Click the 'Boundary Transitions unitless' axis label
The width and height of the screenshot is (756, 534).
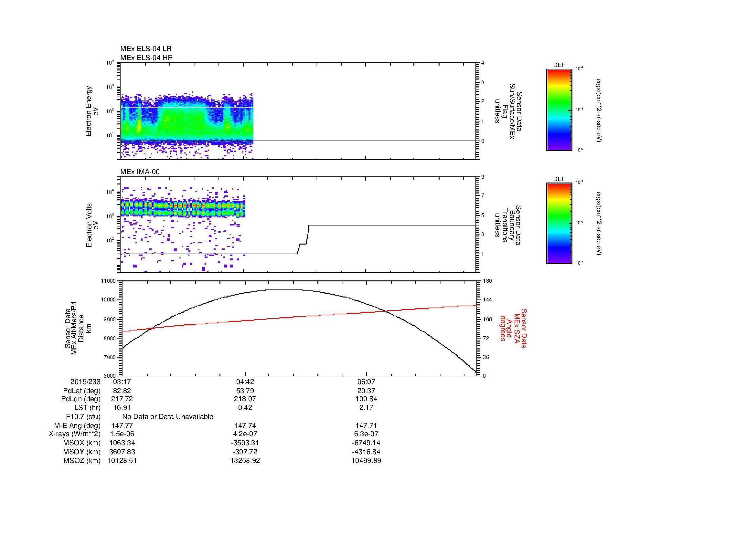tap(507, 225)
